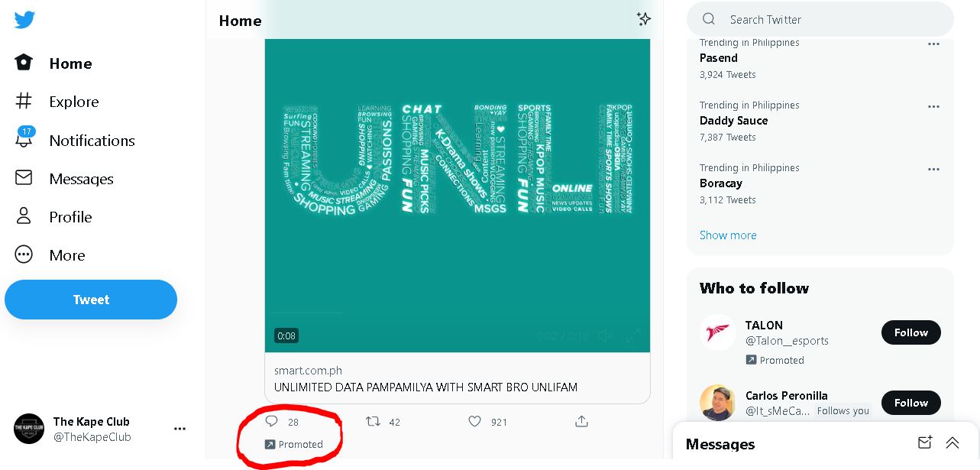The image size is (980, 470).
Task: Open options for The Kape Club account
Action: (x=180, y=429)
